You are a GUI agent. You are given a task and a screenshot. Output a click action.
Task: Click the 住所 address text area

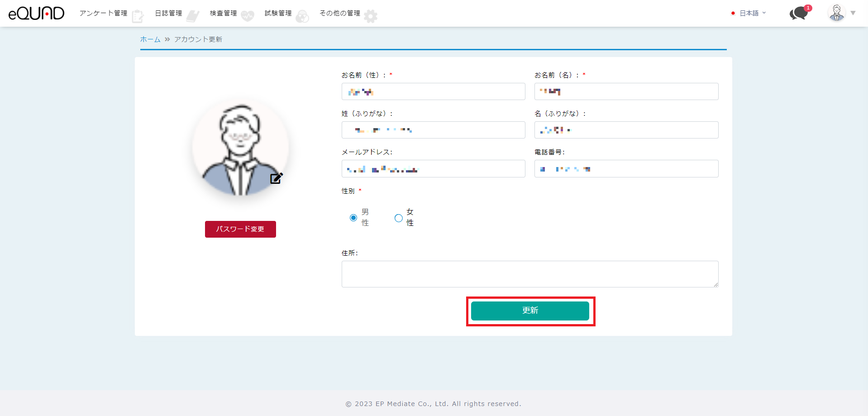529,274
